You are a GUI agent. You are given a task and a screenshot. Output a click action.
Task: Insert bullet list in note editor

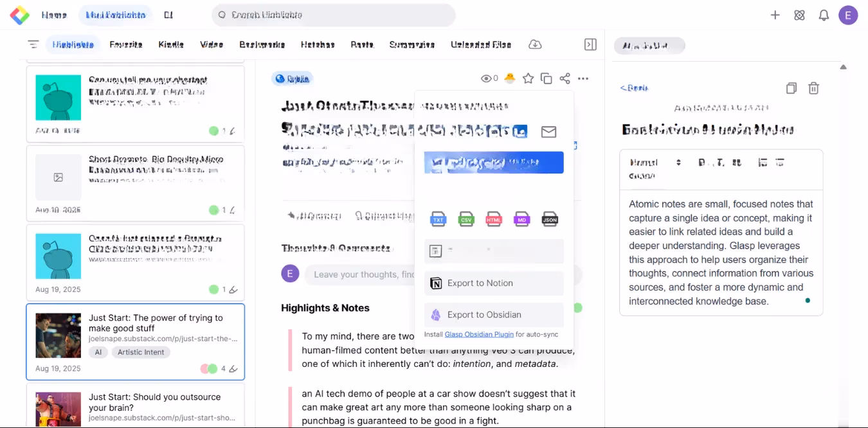tap(780, 163)
